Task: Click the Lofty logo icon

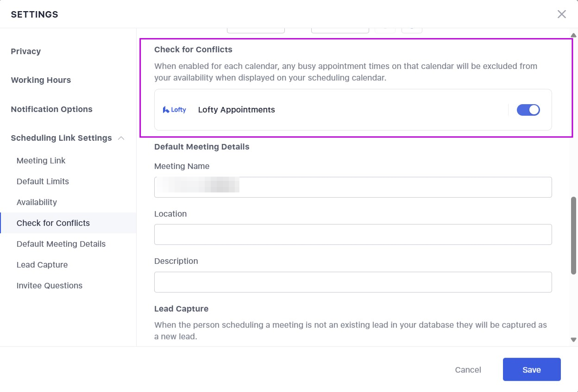Action: (175, 110)
